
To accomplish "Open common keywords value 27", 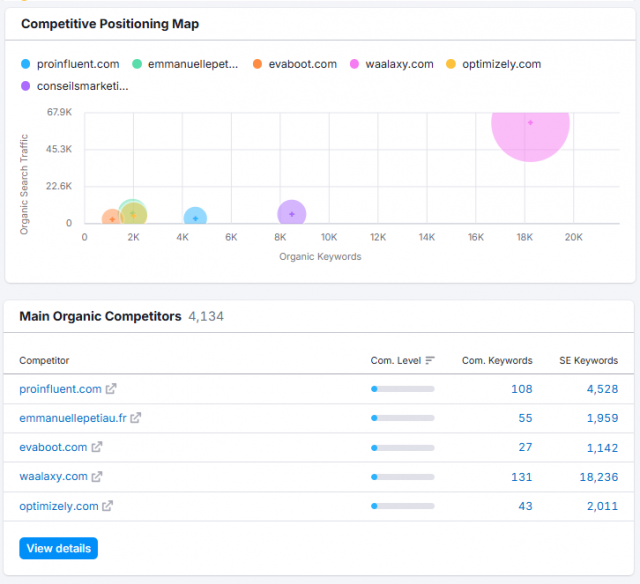I will pyautogui.click(x=525, y=447).
